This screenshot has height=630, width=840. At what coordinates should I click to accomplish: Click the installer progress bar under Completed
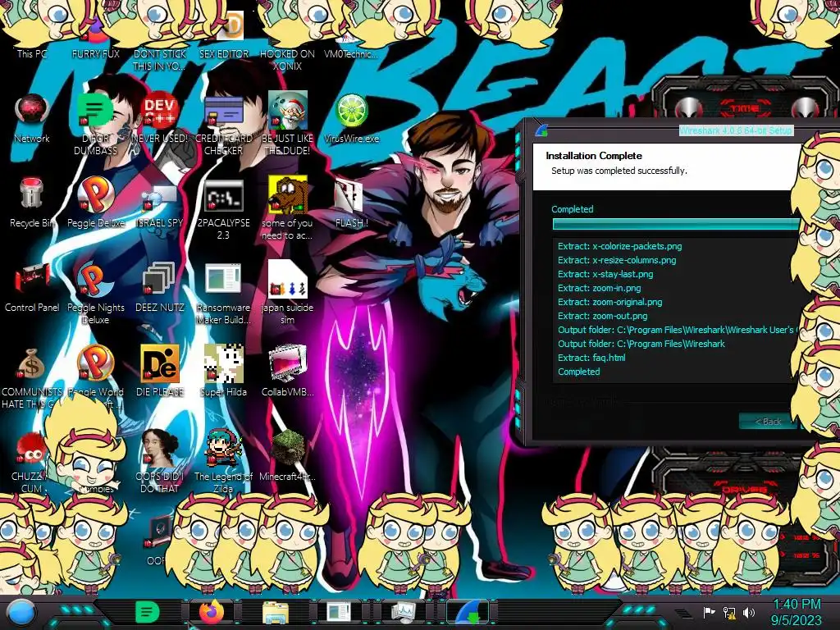point(677,225)
